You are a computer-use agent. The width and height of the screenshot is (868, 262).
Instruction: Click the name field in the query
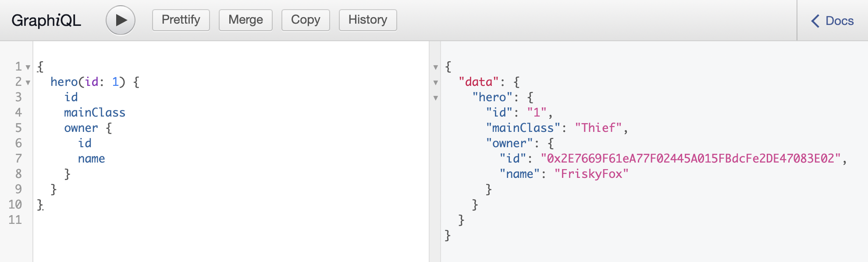(x=92, y=159)
